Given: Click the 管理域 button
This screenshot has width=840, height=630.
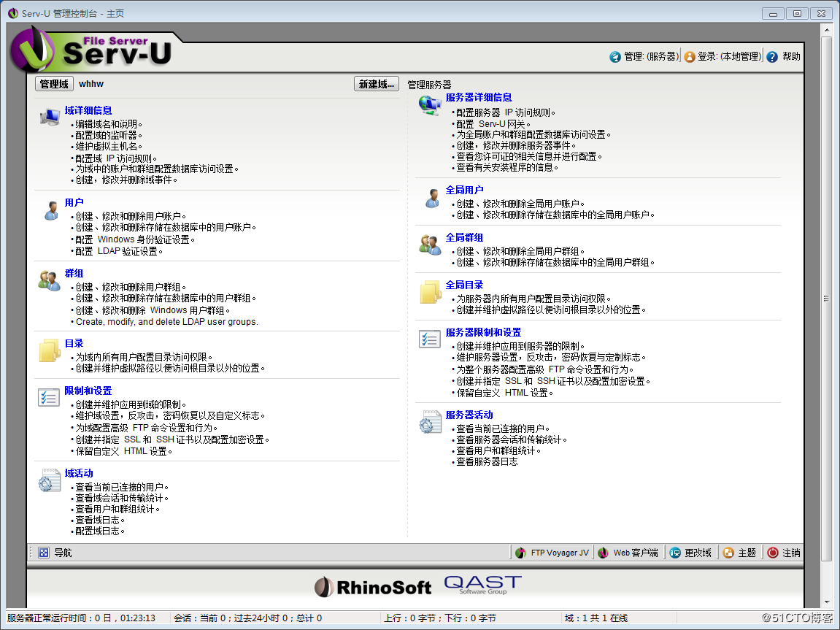Looking at the screenshot, I should [x=54, y=83].
